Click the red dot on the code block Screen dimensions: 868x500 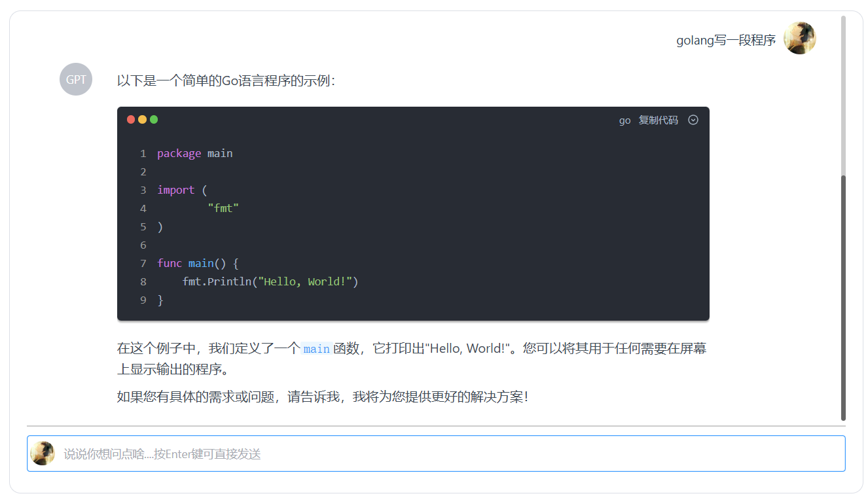pyautogui.click(x=131, y=119)
